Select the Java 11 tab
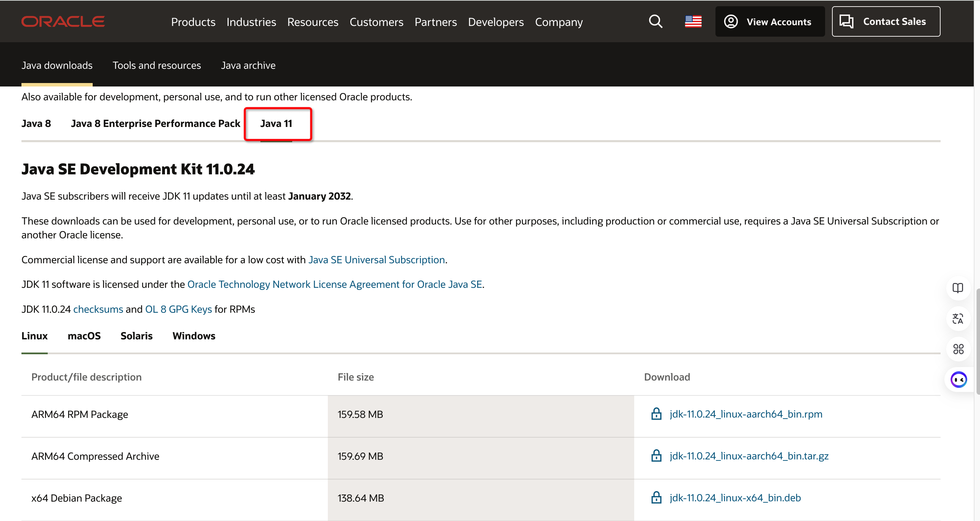The height and width of the screenshot is (521, 980). tap(276, 124)
